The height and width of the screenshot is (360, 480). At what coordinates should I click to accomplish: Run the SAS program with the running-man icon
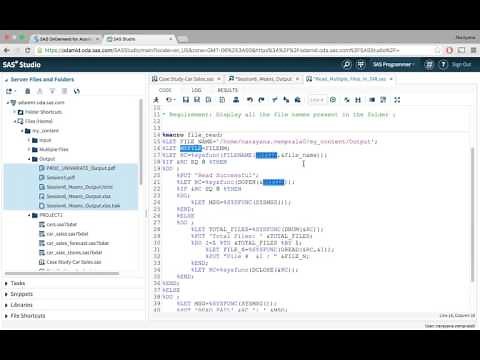pos(156,100)
